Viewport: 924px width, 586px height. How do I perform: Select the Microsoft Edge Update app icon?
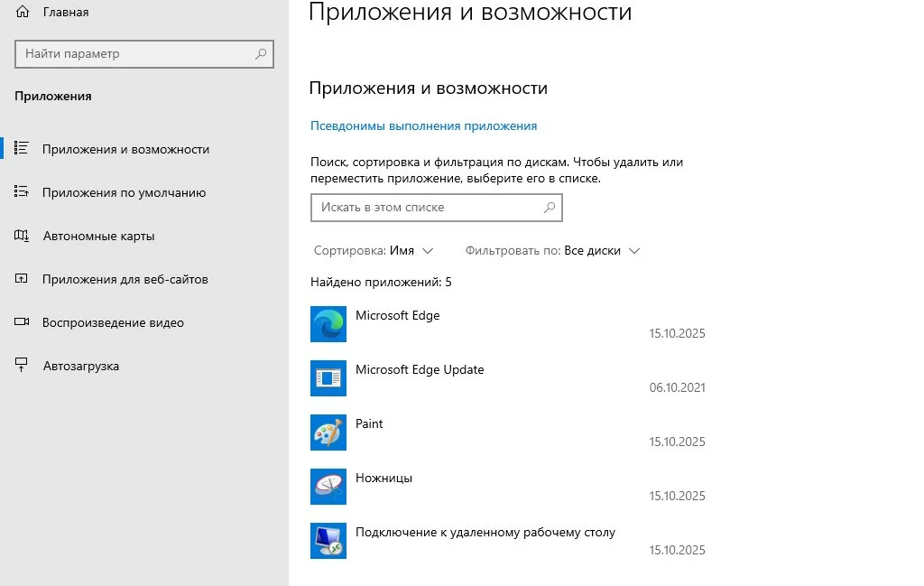click(x=328, y=378)
